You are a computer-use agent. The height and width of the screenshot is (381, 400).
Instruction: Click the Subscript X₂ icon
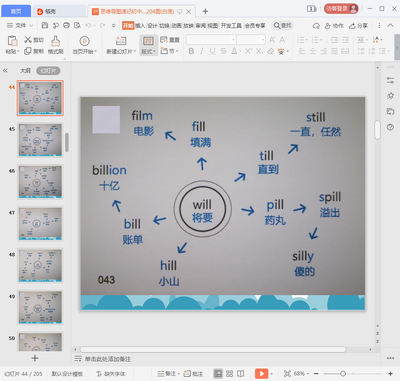(260, 51)
